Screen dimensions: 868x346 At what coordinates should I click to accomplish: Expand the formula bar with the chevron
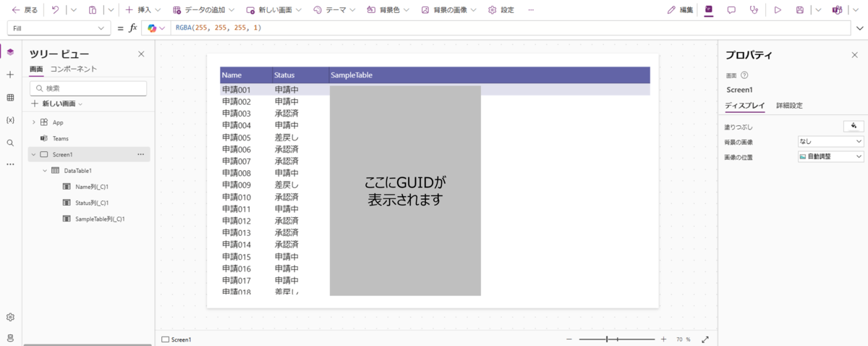[860, 28]
